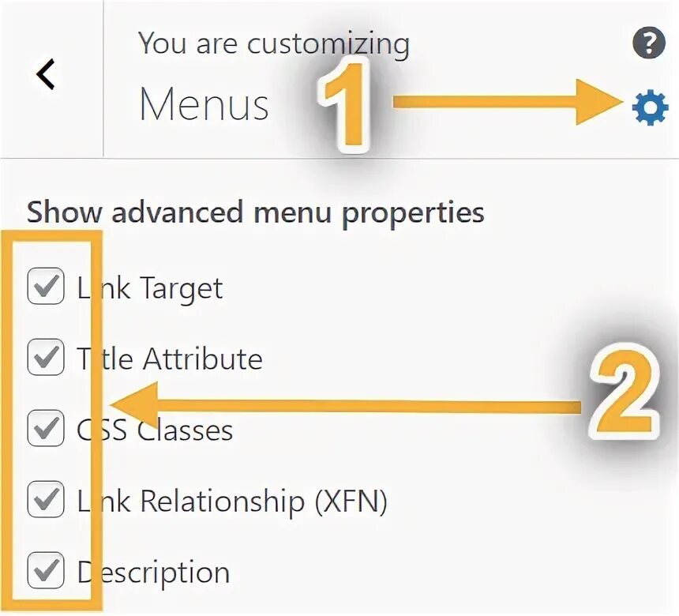Click 'Show advanced menu properties' heading
Image resolution: width=679 pixels, height=616 pixels.
point(255,212)
